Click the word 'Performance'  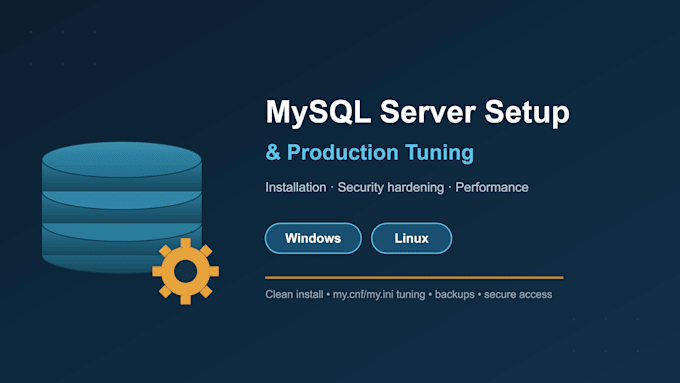pos(492,187)
